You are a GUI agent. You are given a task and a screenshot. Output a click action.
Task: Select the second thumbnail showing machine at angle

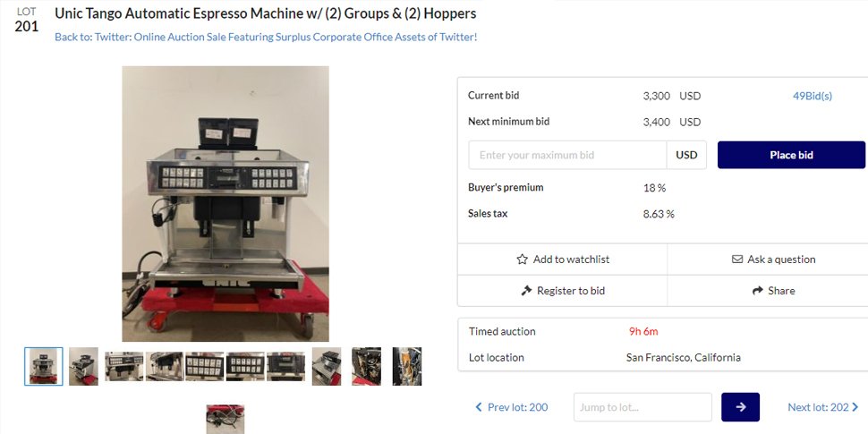point(83,367)
